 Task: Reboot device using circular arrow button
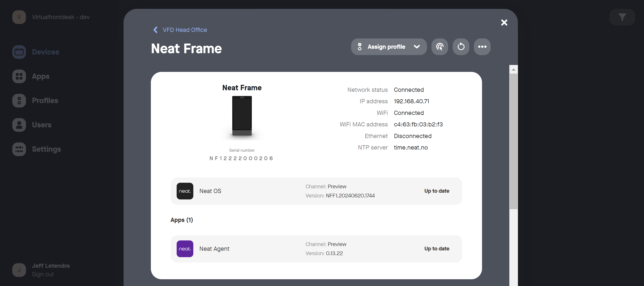pyautogui.click(x=461, y=47)
